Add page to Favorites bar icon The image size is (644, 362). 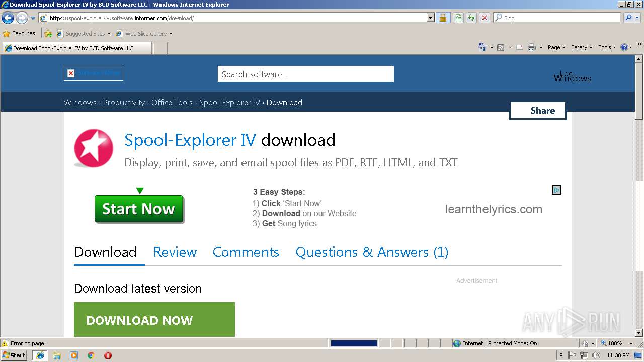(x=48, y=34)
